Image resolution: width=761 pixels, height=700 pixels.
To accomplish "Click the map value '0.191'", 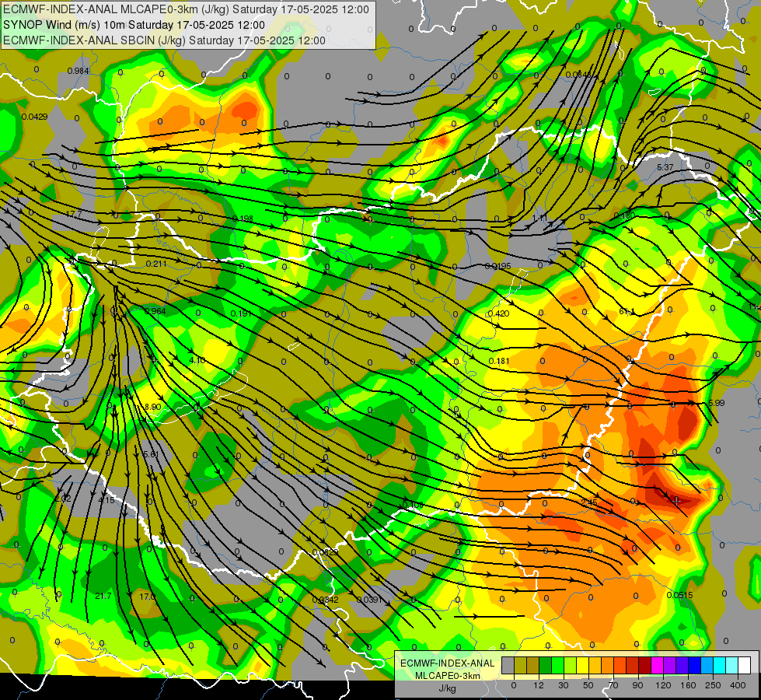I will coord(241,313).
